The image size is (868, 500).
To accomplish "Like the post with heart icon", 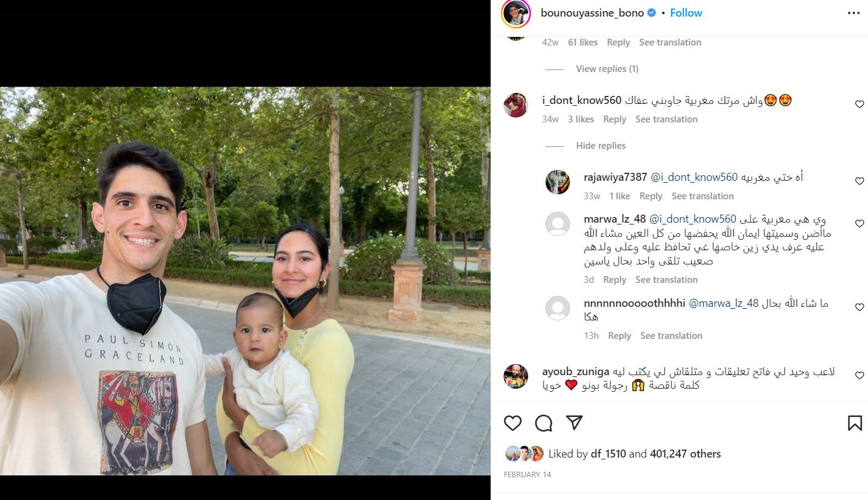I will click(512, 423).
